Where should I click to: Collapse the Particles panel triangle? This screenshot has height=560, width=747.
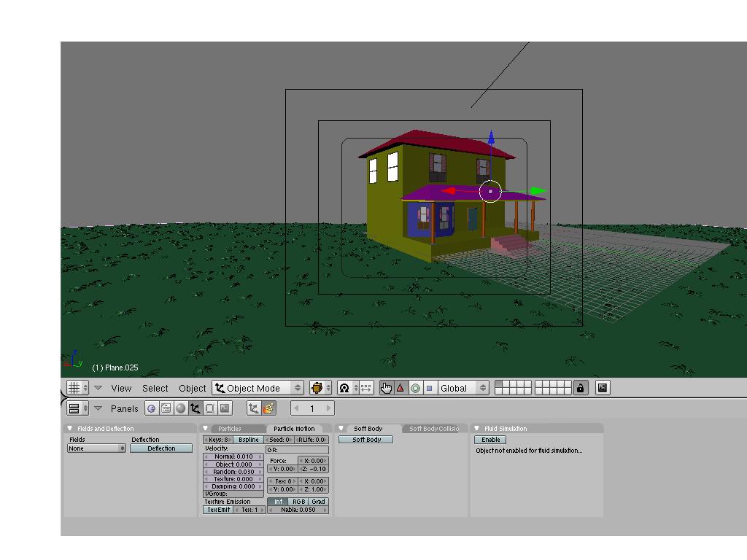click(205, 429)
